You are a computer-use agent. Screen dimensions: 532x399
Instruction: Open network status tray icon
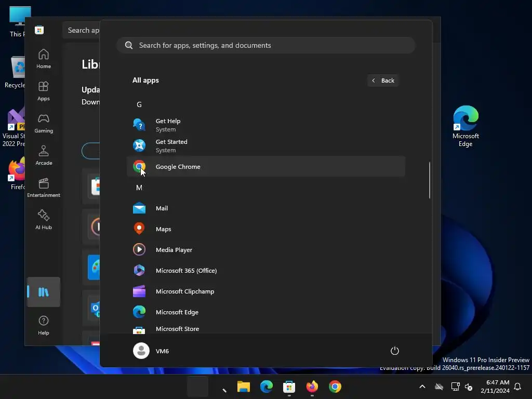click(455, 387)
